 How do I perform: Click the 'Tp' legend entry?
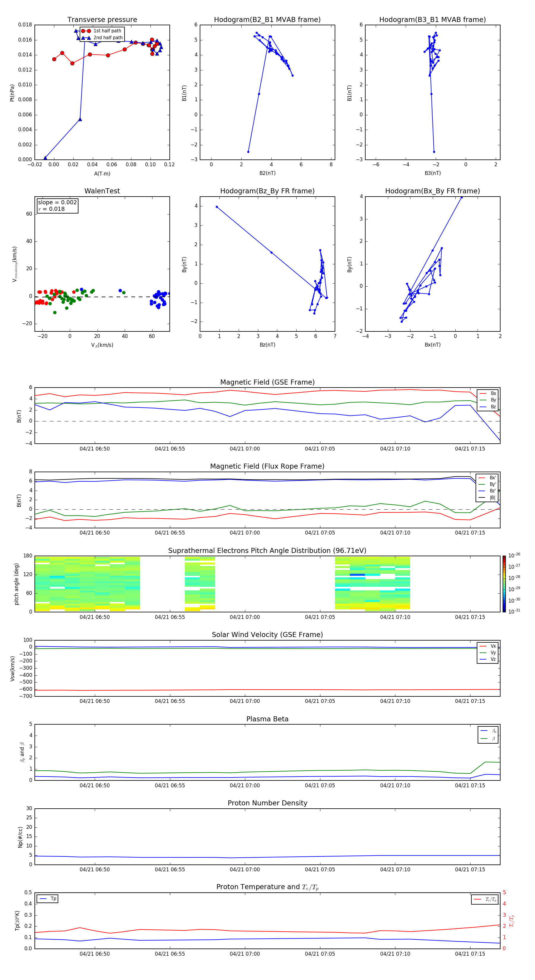(x=48, y=899)
